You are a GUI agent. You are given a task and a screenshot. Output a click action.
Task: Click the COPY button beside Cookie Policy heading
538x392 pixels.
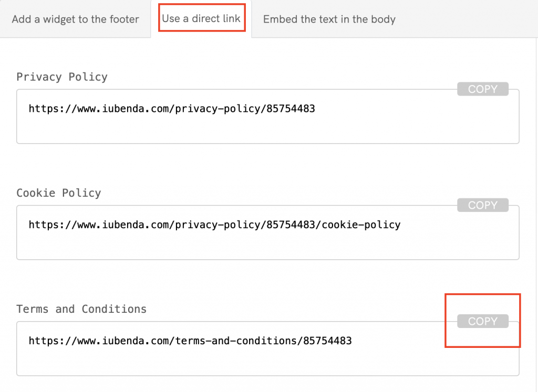coord(482,205)
